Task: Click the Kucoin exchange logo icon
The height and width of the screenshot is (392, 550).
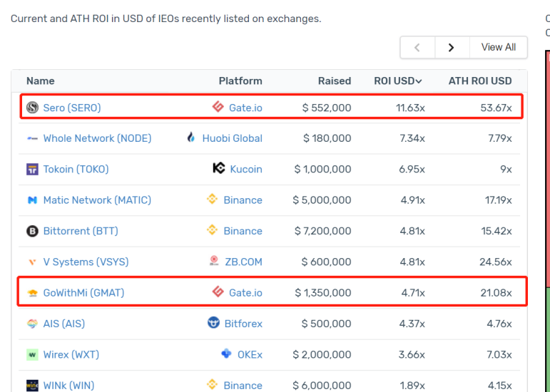Action: pos(219,168)
